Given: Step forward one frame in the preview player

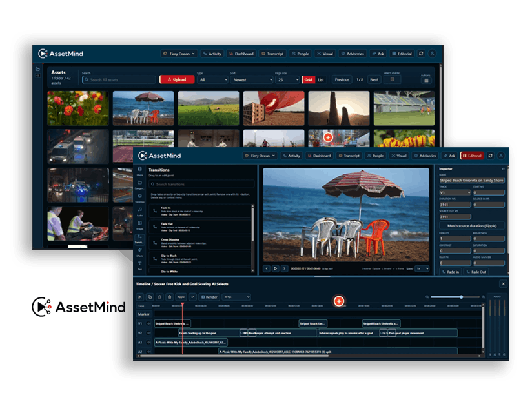Looking at the screenshot, I should click(284, 268).
